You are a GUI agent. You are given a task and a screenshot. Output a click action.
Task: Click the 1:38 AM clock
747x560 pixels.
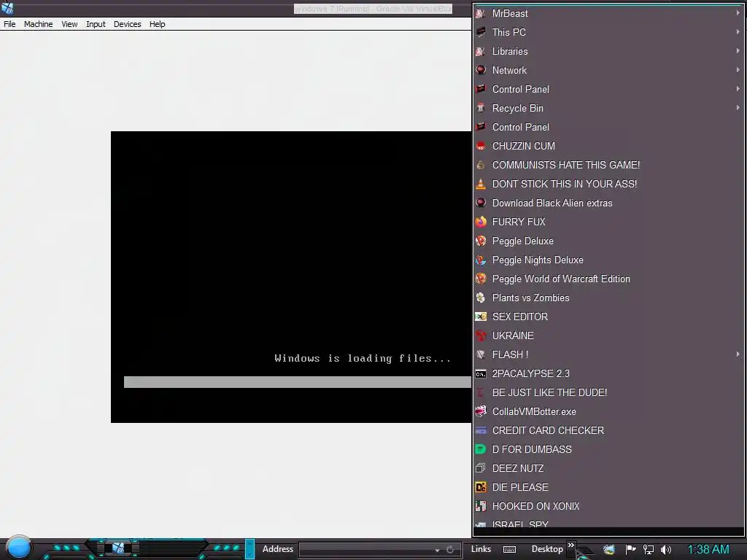[708, 550]
